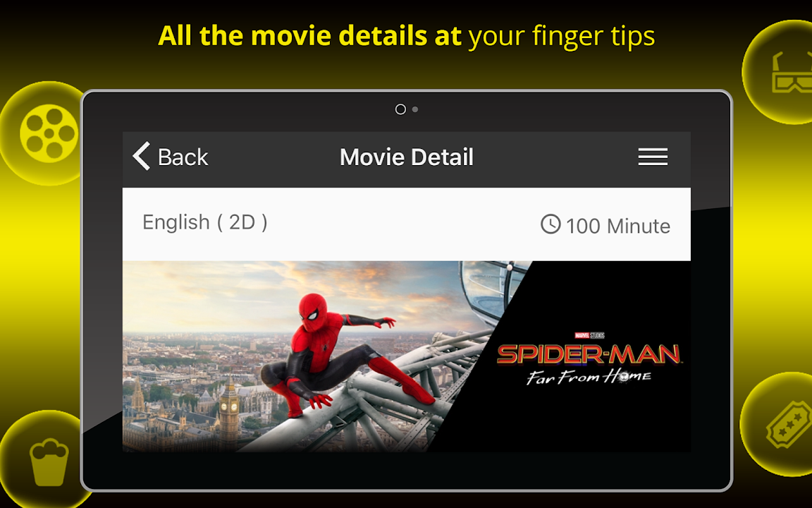
Task: Tap the Back chevron arrow
Action: [x=142, y=156]
